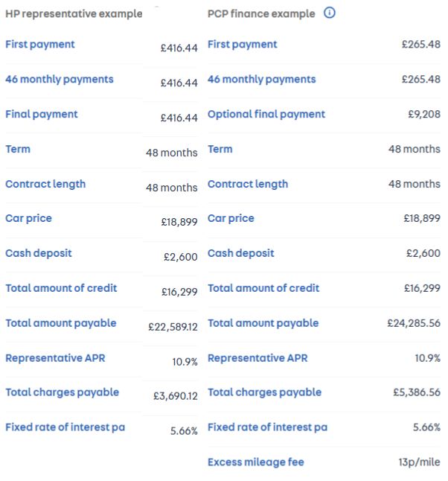This screenshot has height=481, width=448.
Task: Click the PCP 46 monthly payments label
Action: pos(262,80)
